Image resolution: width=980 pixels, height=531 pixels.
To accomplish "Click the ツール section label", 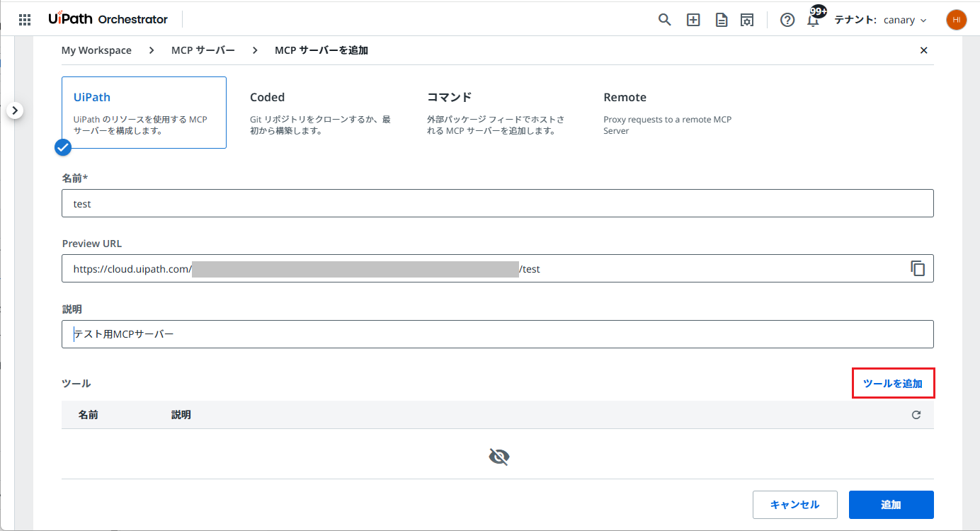I will coord(76,383).
